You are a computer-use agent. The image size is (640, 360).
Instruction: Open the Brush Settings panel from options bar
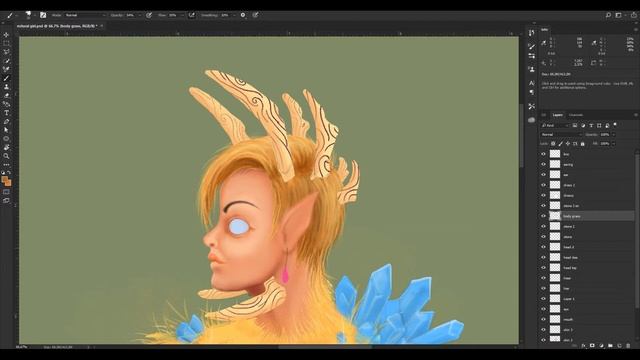(43, 15)
